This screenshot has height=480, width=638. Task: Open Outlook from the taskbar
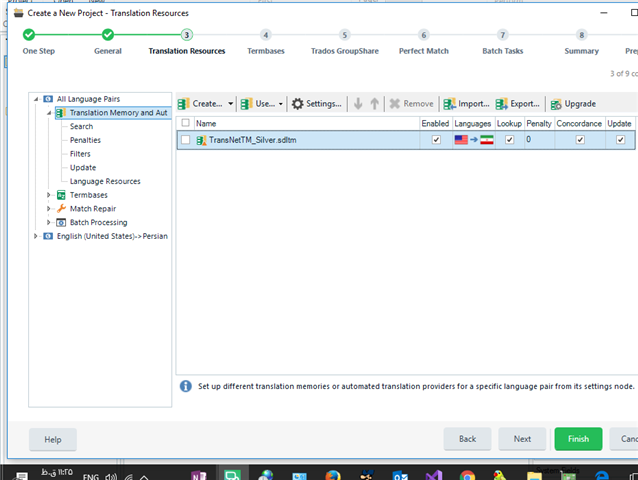point(400,475)
